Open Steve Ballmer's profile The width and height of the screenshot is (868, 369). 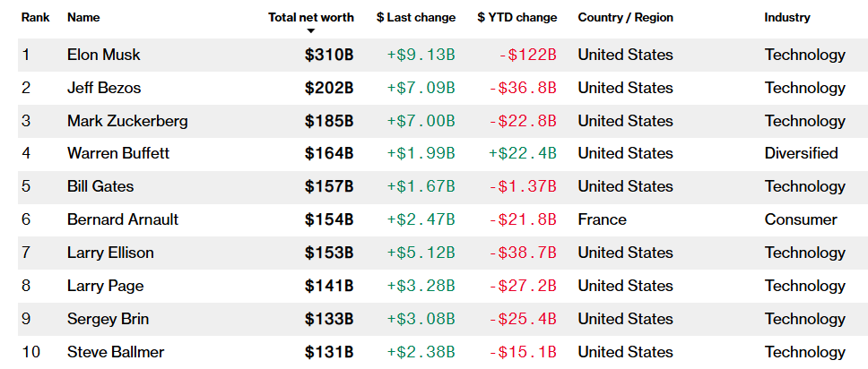pos(116,352)
